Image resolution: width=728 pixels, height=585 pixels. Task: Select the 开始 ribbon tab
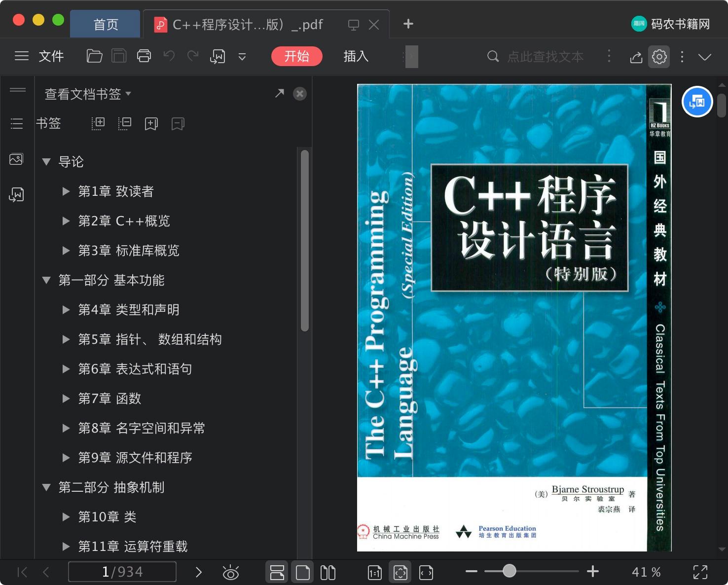click(x=296, y=56)
